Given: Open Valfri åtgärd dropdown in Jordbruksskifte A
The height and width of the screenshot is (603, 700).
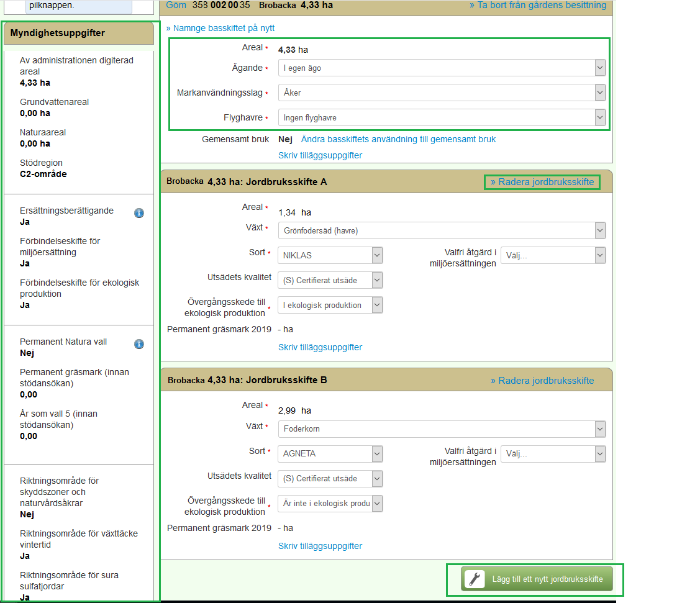Looking at the screenshot, I should point(553,255).
